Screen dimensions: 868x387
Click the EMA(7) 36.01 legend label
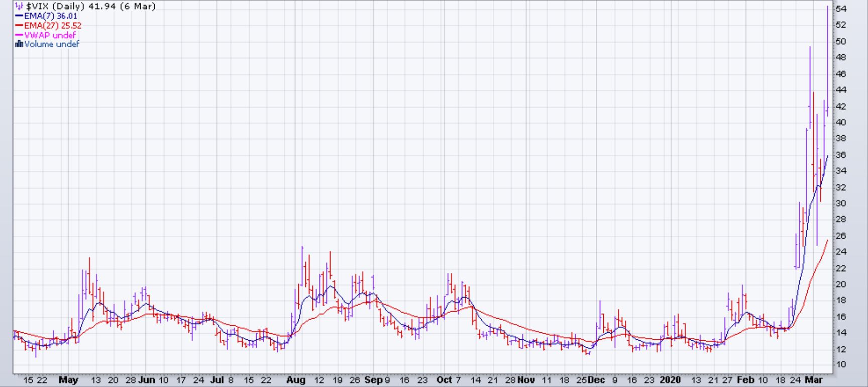pyautogui.click(x=51, y=16)
